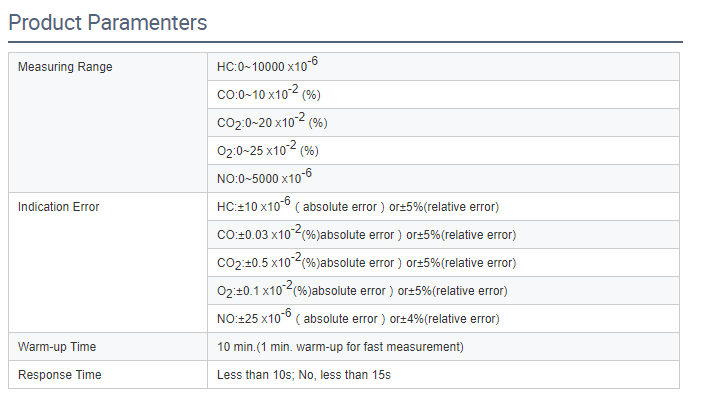Screen dimensions: 722x400
Task: Select the Measuring Range label cell
Action: (108, 122)
